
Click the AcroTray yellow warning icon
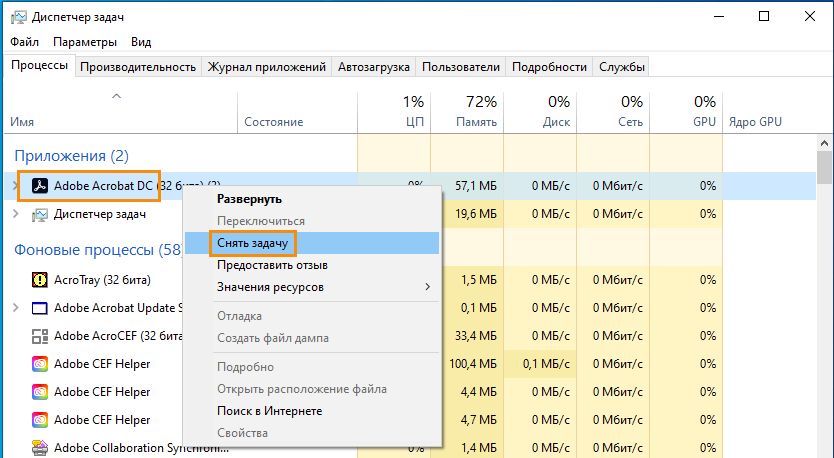pyautogui.click(x=40, y=280)
